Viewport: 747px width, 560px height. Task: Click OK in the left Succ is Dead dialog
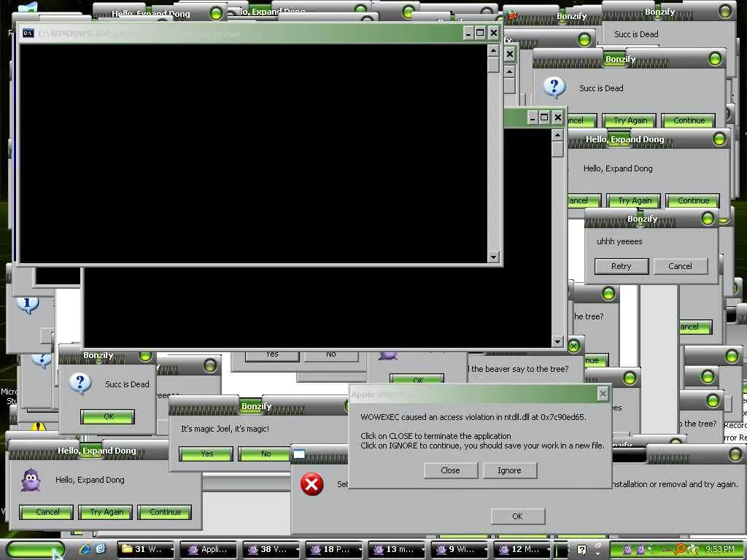108,416
